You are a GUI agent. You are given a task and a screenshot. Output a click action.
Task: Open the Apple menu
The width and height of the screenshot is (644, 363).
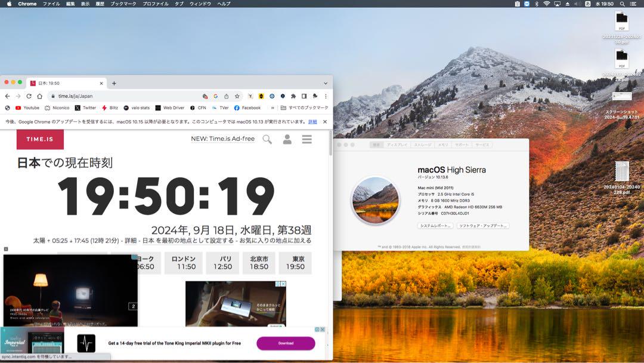(10, 4)
